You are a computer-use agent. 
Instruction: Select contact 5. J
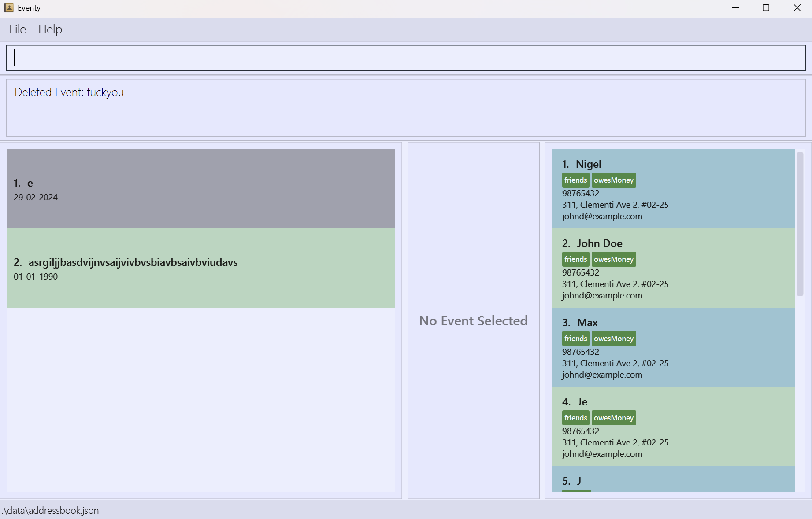(x=673, y=479)
